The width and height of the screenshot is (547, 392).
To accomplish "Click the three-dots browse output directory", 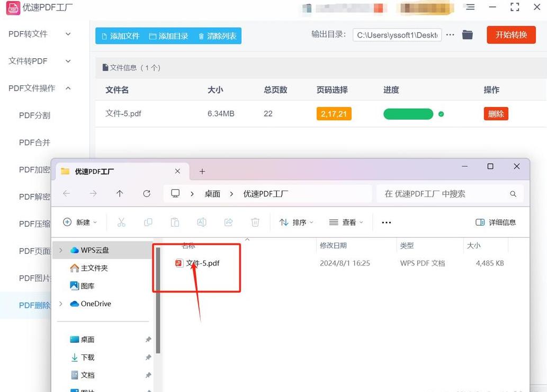I will point(450,34).
